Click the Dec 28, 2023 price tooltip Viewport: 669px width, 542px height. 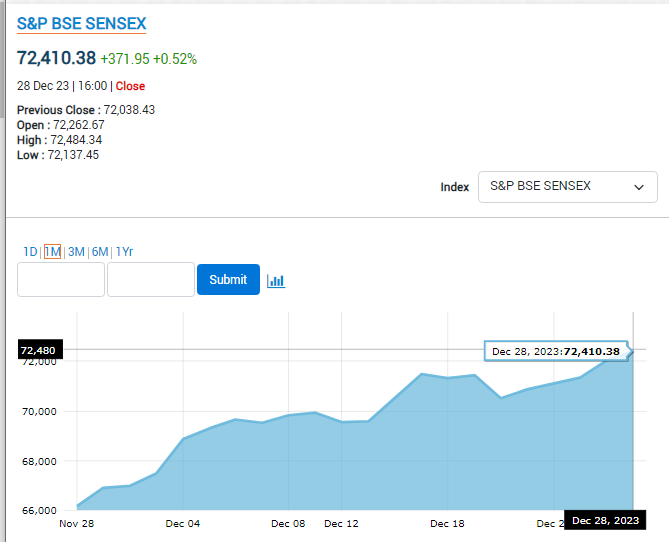[555, 351]
